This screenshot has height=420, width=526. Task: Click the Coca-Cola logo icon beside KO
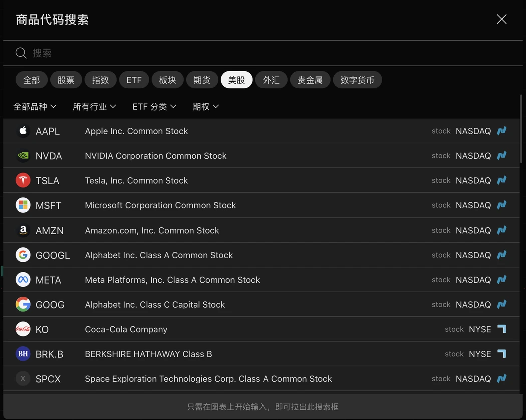(x=23, y=329)
